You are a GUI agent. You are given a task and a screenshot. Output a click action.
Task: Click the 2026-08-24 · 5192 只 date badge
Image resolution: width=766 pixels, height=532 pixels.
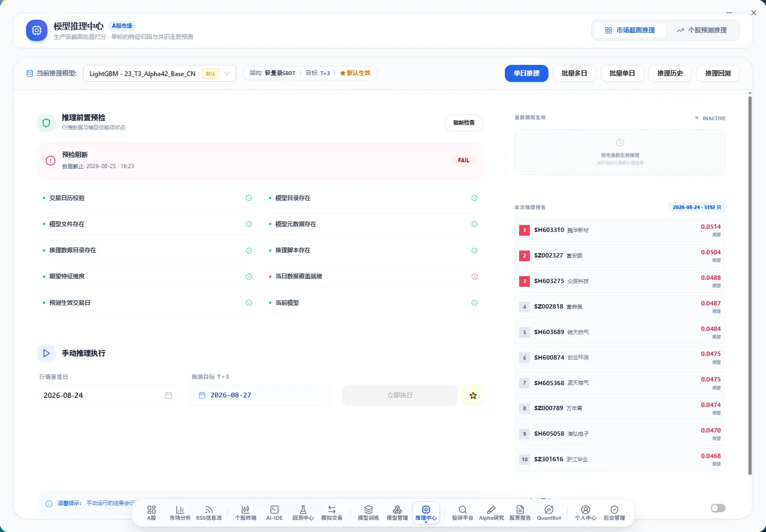pyautogui.click(x=697, y=207)
